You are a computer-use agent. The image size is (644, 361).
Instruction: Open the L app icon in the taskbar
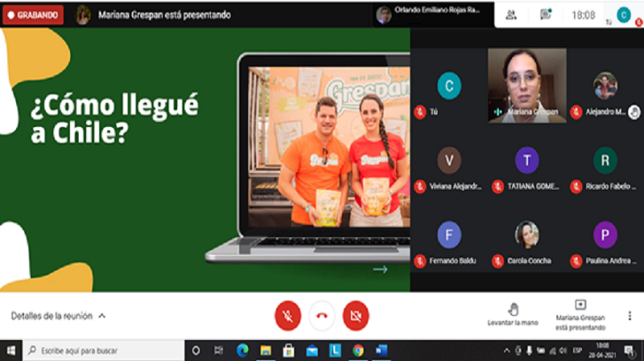click(335, 351)
